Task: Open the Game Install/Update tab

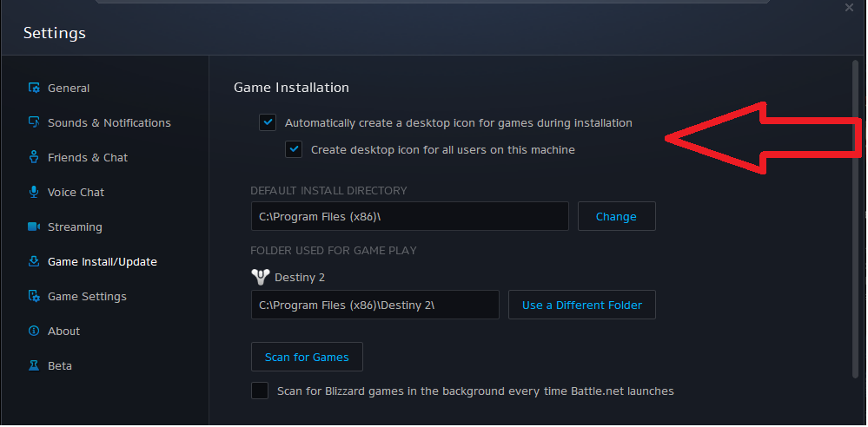Action: tap(102, 261)
